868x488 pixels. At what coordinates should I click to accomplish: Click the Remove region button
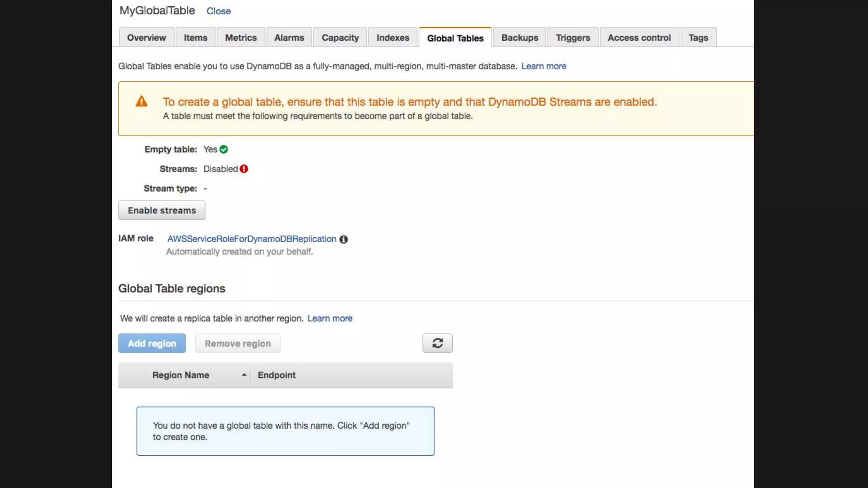point(237,344)
